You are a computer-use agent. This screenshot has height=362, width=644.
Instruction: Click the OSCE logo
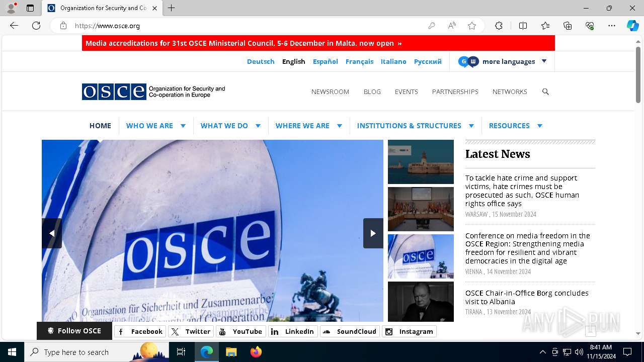point(153,92)
